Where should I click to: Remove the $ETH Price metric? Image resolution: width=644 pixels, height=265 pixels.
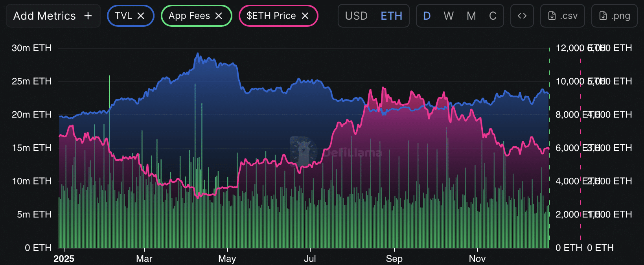305,16
